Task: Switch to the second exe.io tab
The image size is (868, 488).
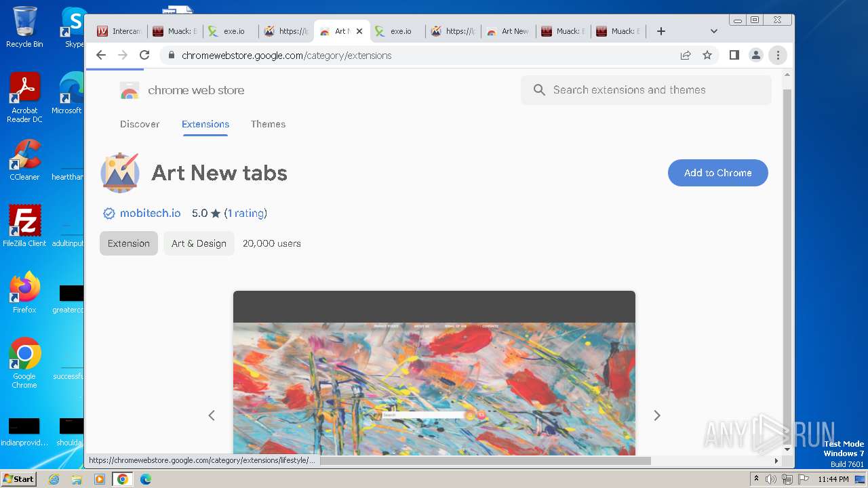Action: point(397,31)
